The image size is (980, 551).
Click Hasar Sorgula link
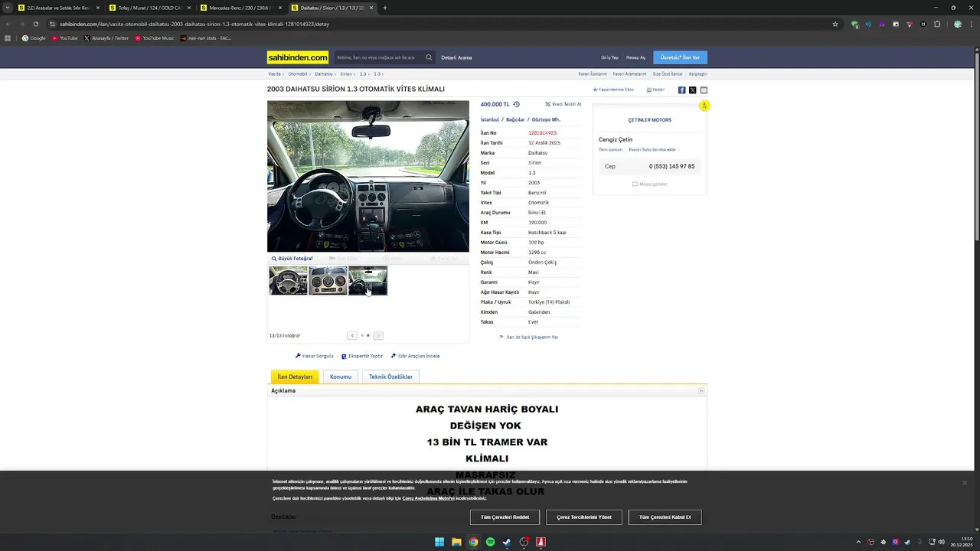(315, 356)
